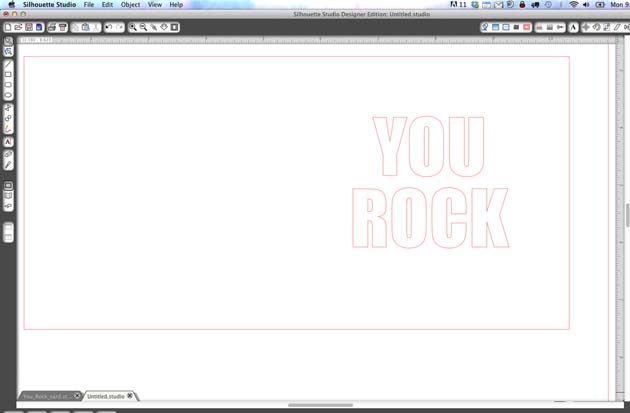Open the red Line Color window icon
Image resolution: width=630 pixels, height=413 pixels.
tap(527, 27)
